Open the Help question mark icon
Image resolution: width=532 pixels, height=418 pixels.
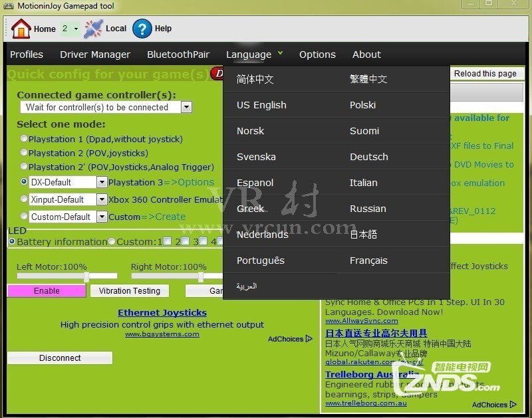pos(142,29)
